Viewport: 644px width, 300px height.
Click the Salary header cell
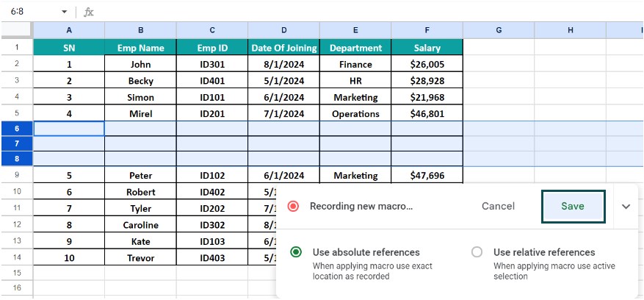[427, 48]
